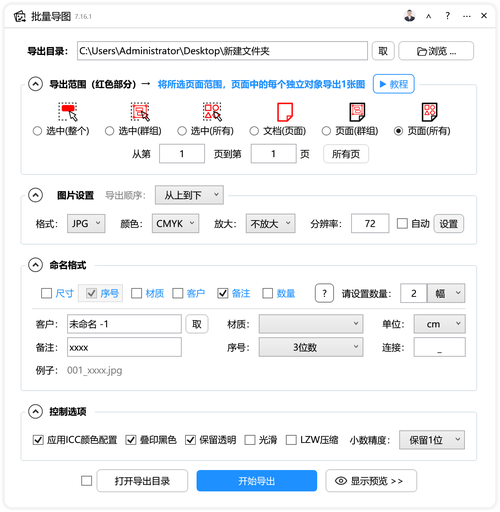Enable the LZW压缩 checkbox
The image size is (500, 512).
click(291, 440)
